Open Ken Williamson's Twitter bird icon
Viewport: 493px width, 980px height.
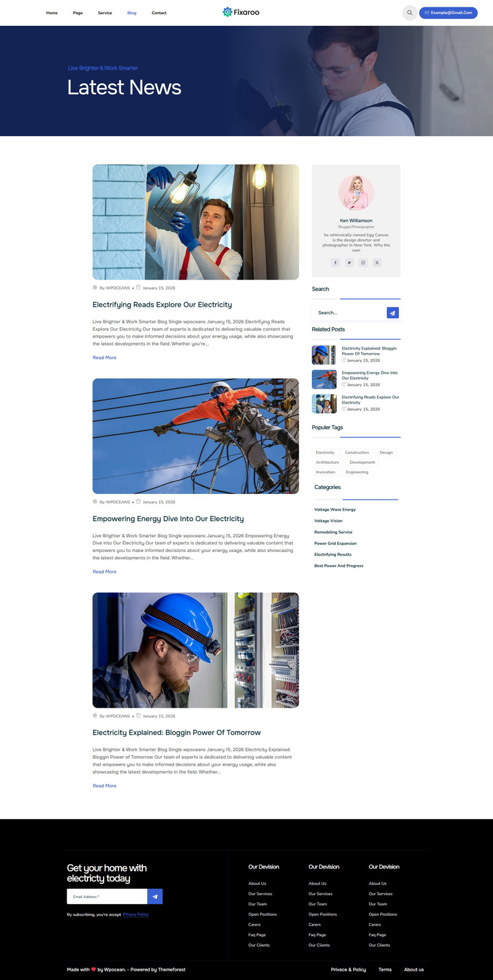coord(349,262)
